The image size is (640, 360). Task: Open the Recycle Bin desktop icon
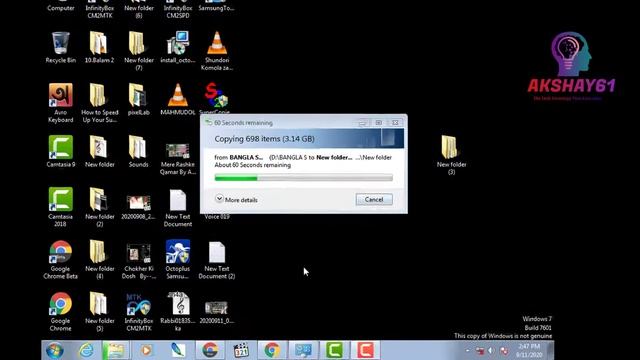click(60, 48)
